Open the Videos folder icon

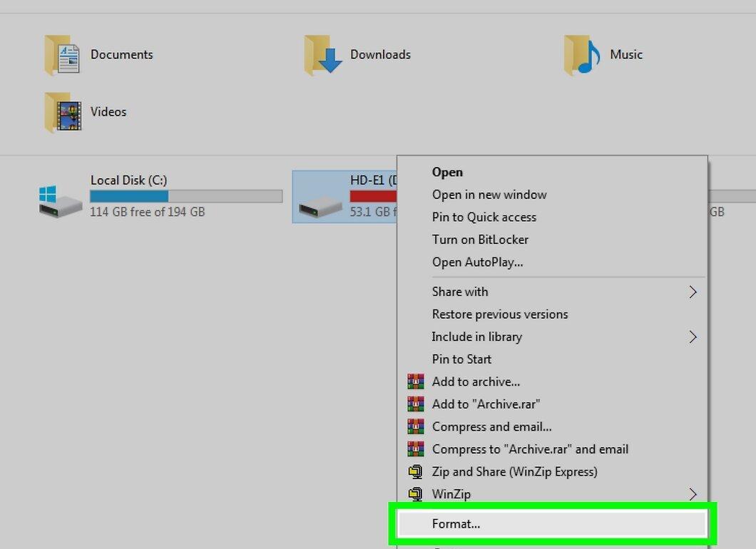pos(63,113)
